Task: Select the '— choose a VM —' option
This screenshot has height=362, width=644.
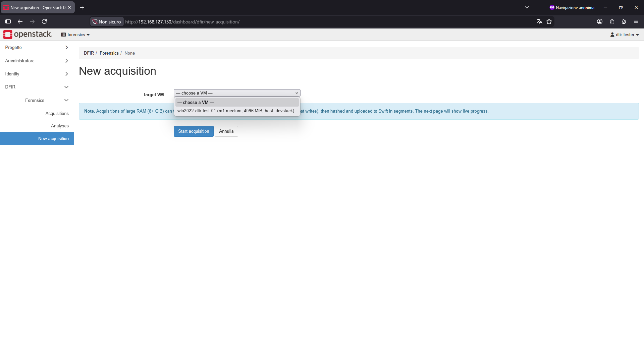Action: click(237, 102)
